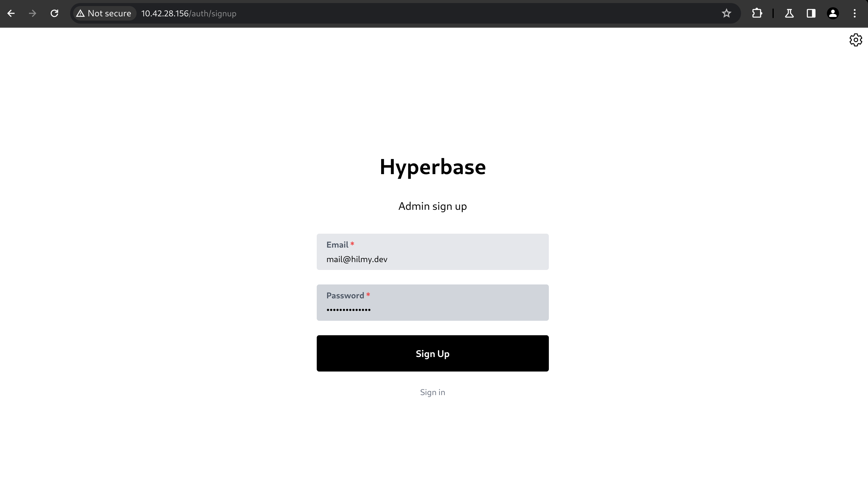Click the profile avatar icon
The image size is (868, 500).
(x=833, y=13)
